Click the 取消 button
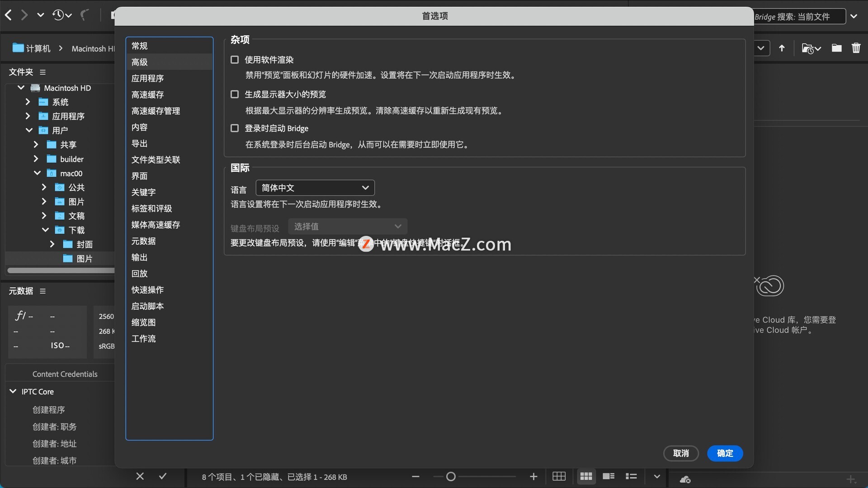Image resolution: width=868 pixels, height=488 pixels. 681,453
